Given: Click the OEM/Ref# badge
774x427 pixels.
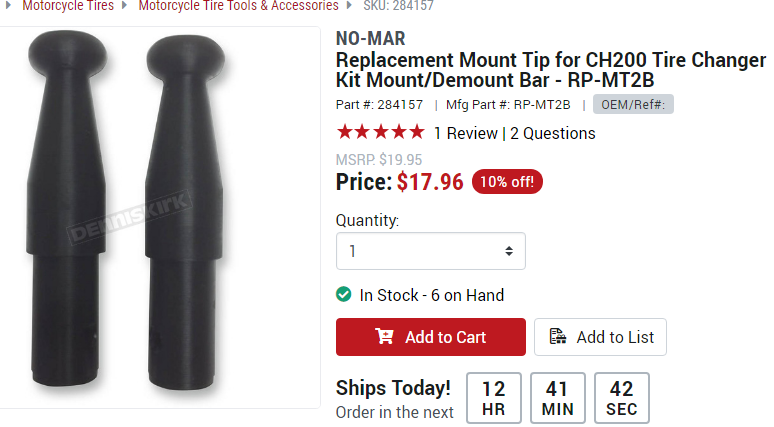Looking at the screenshot, I should [x=633, y=104].
